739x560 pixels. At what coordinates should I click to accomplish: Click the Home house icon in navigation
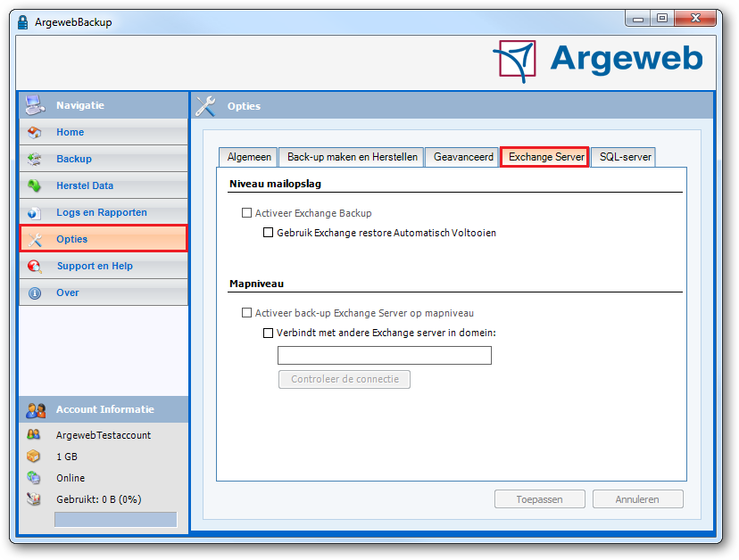tap(35, 132)
